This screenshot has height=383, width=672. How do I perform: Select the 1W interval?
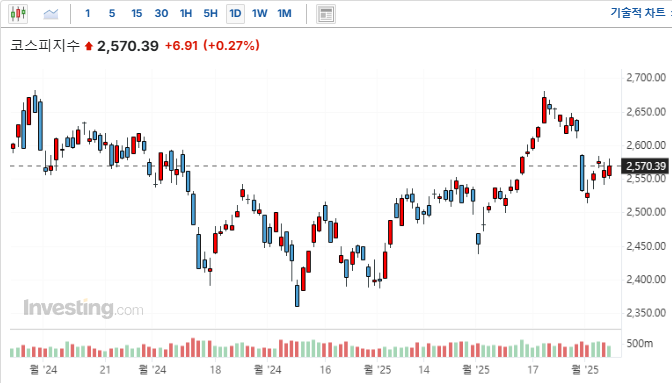pos(260,13)
